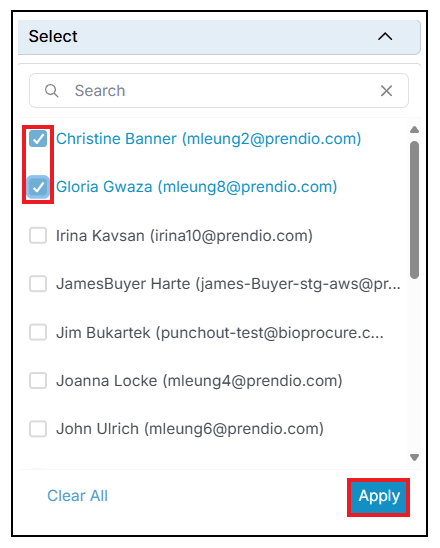
Task: Check JamesBuyer Harte checkbox
Action: point(38,284)
